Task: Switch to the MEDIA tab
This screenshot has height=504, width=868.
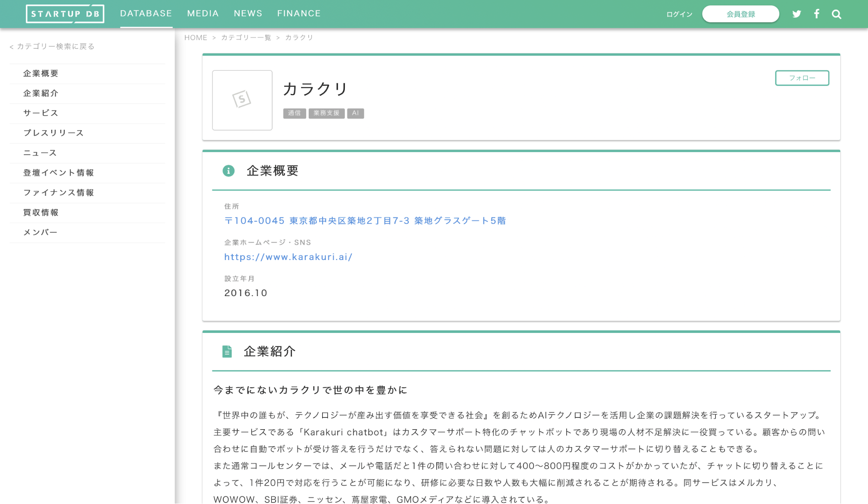Action: (x=203, y=13)
